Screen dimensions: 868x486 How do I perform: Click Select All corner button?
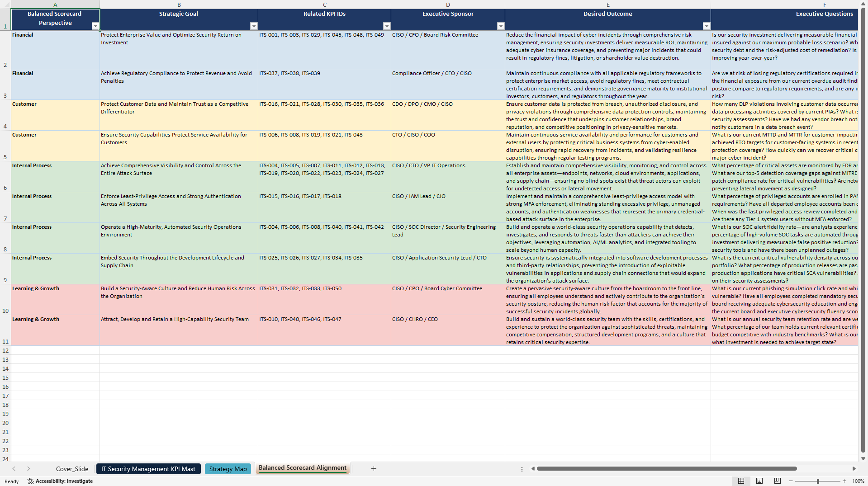(x=5, y=5)
